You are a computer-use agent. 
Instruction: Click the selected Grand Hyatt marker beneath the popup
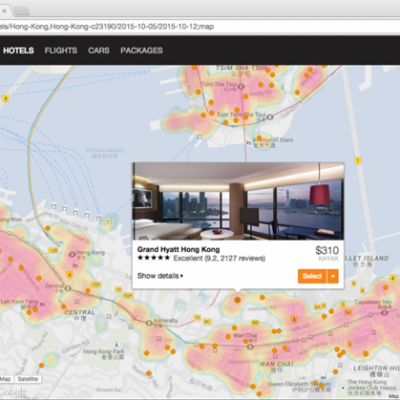[237, 300]
